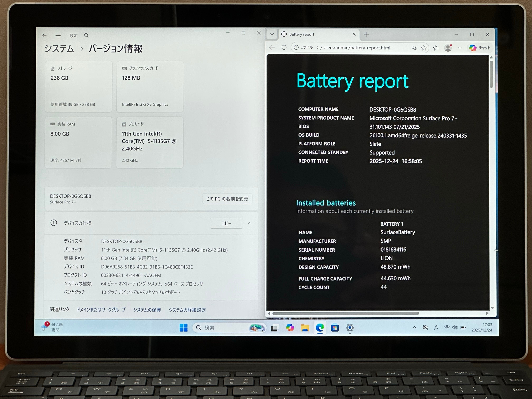Open a new Edge tab
Viewport: 532px width, 399px height.
tap(366, 34)
